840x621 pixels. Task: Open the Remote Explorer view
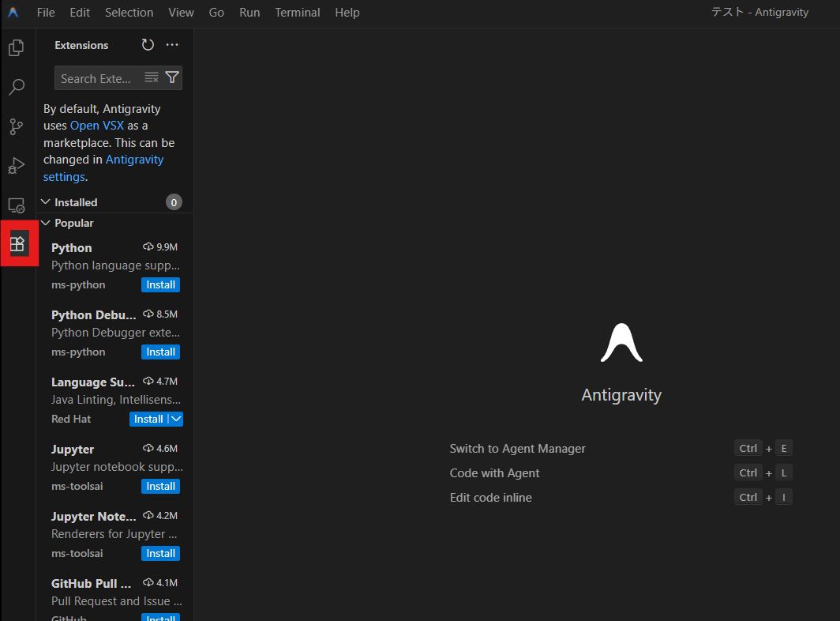point(17,205)
